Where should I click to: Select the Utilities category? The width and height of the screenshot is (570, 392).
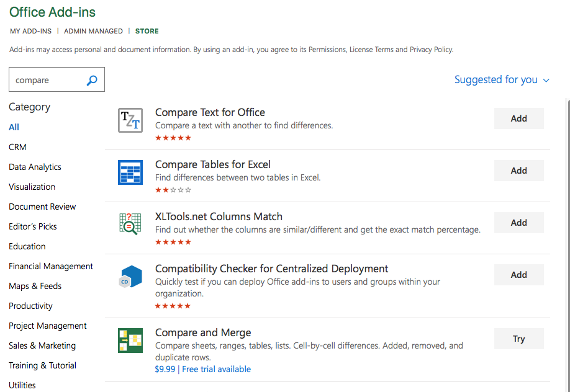tap(22, 385)
